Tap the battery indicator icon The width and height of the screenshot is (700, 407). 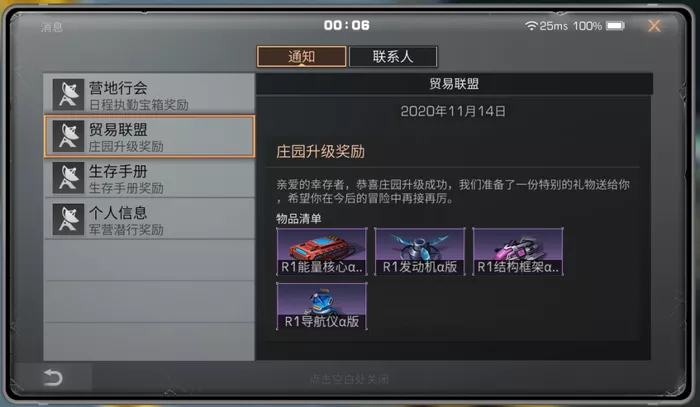(615, 26)
